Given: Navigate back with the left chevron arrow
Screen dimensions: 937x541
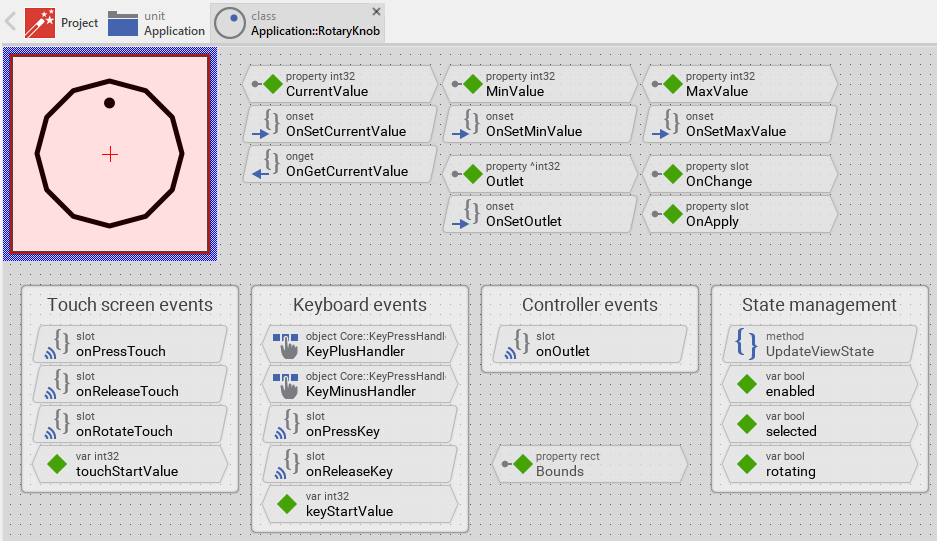Looking at the screenshot, I should click(x=10, y=22).
